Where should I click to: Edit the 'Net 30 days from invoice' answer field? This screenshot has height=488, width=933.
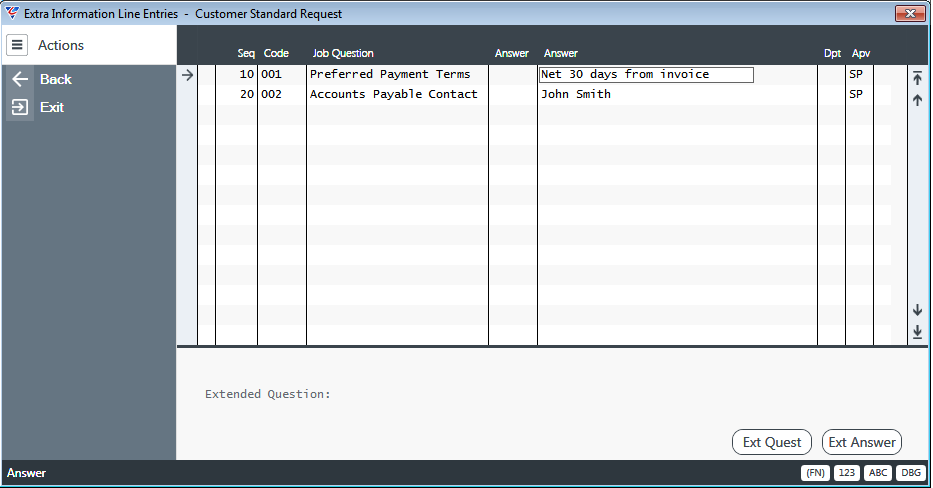(x=646, y=75)
